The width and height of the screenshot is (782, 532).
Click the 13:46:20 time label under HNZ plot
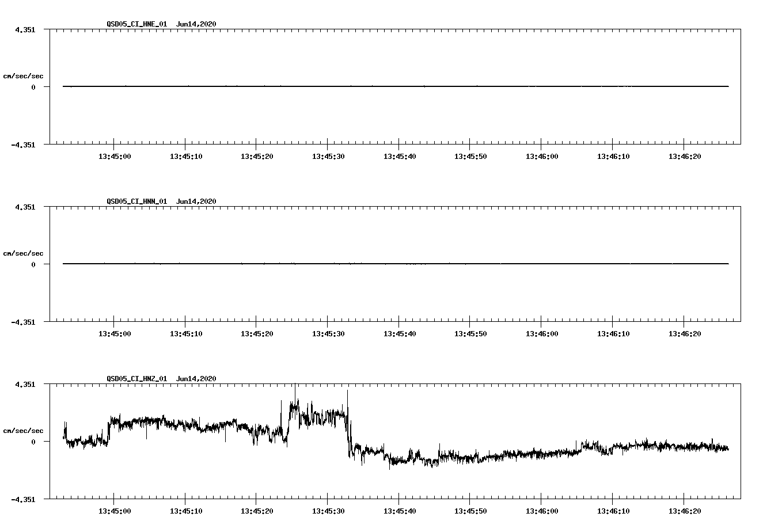click(684, 511)
